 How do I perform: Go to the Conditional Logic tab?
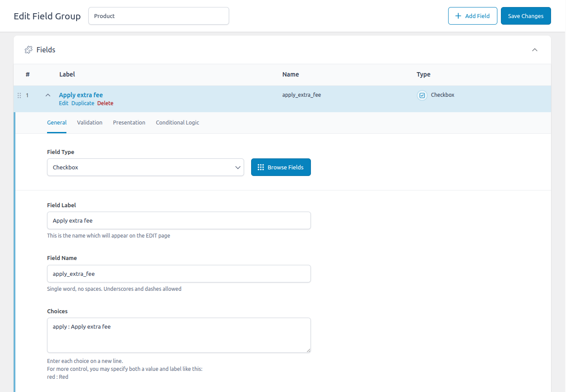(x=177, y=123)
